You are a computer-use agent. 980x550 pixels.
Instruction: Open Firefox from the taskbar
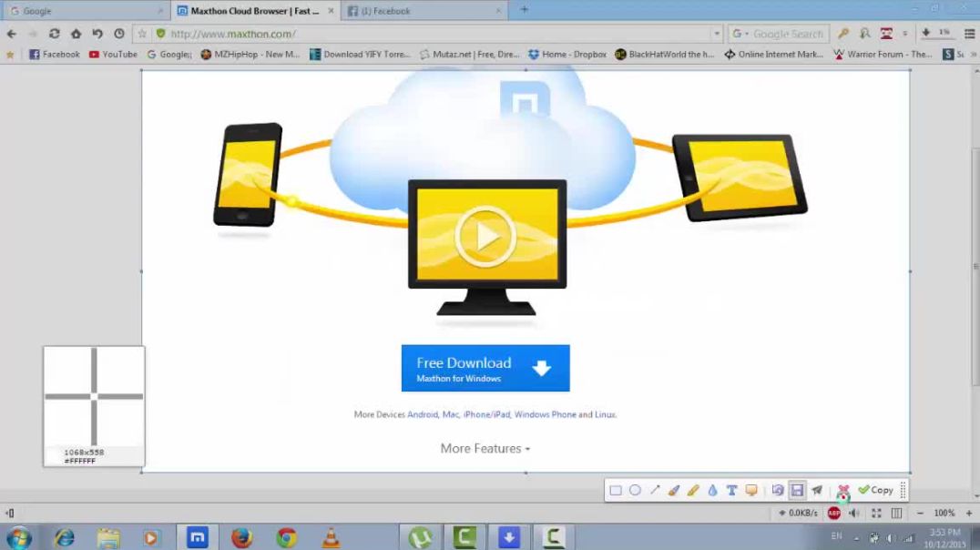(242, 537)
